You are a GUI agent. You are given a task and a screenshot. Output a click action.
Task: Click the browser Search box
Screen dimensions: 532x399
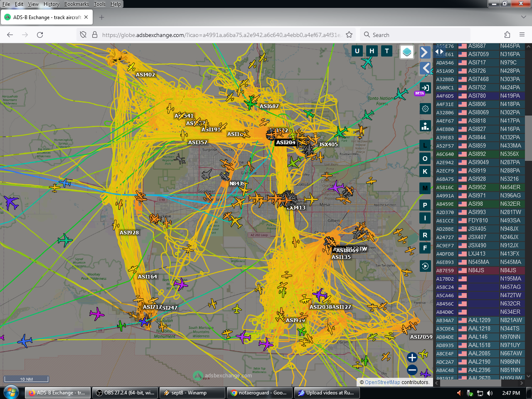415,35
